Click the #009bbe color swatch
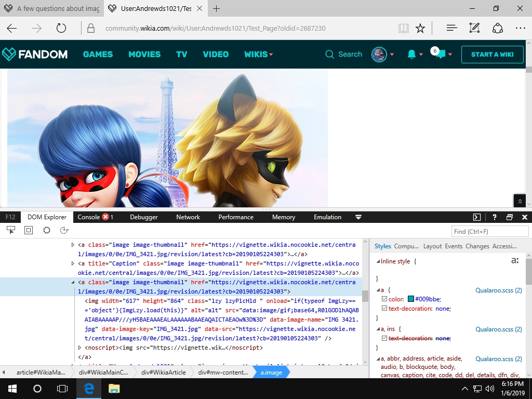532x399 pixels. pos(410,299)
